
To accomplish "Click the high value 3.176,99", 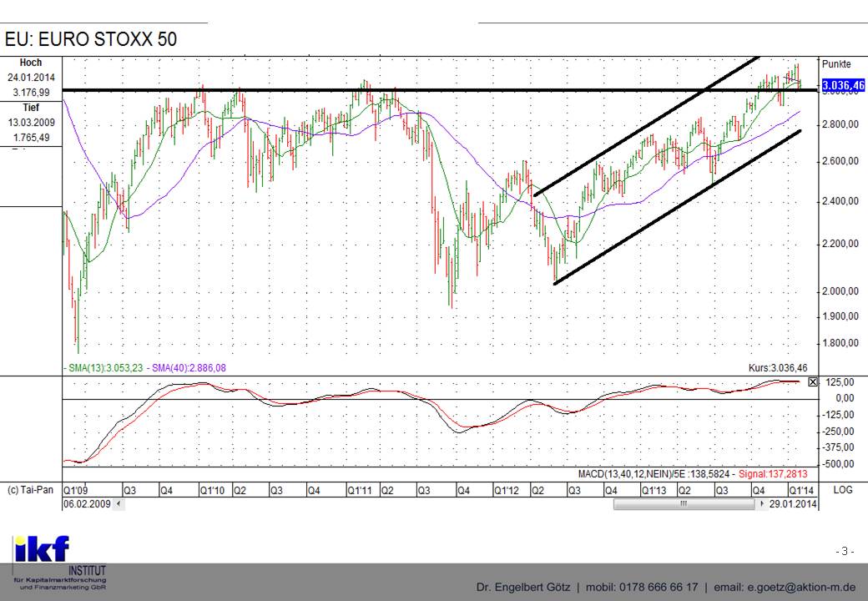I will click(x=31, y=93).
